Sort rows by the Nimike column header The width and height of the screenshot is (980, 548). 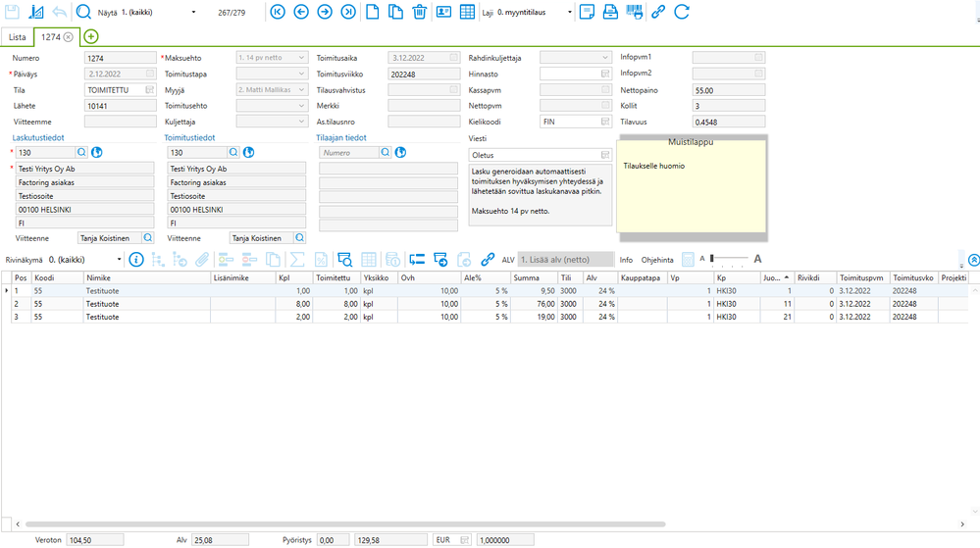click(147, 278)
